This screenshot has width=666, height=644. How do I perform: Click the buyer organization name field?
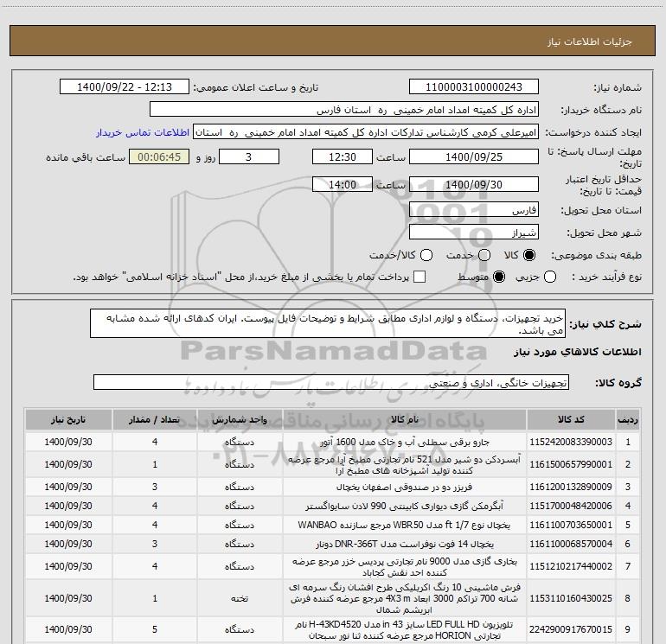[x=344, y=110]
